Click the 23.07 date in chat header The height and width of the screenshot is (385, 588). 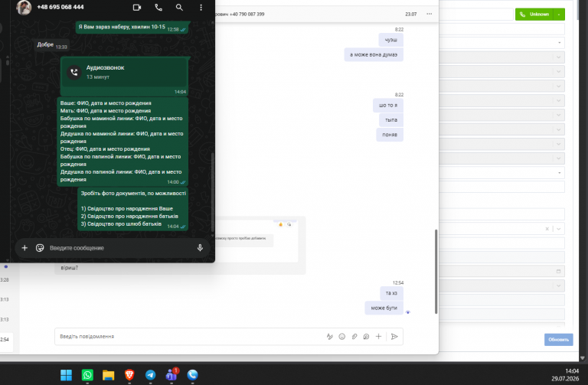pos(410,15)
